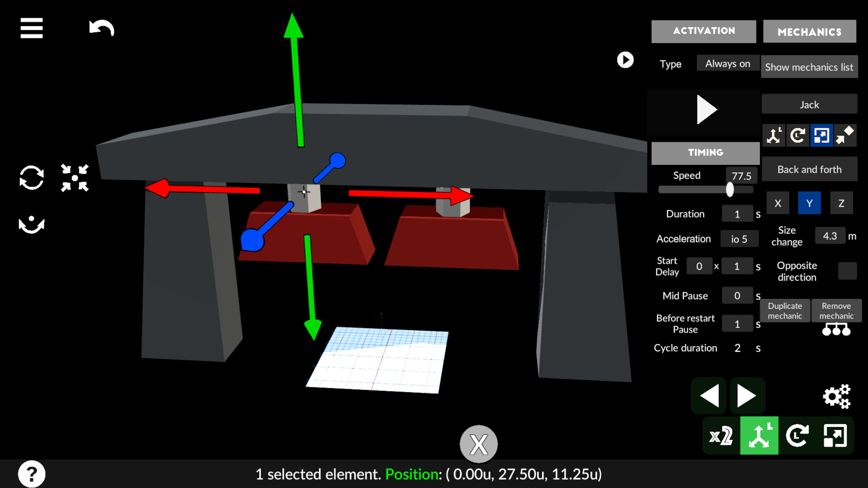Screen dimensions: 868x488
Task: Duplicate element with the x2 icon
Action: tap(720, 435)
